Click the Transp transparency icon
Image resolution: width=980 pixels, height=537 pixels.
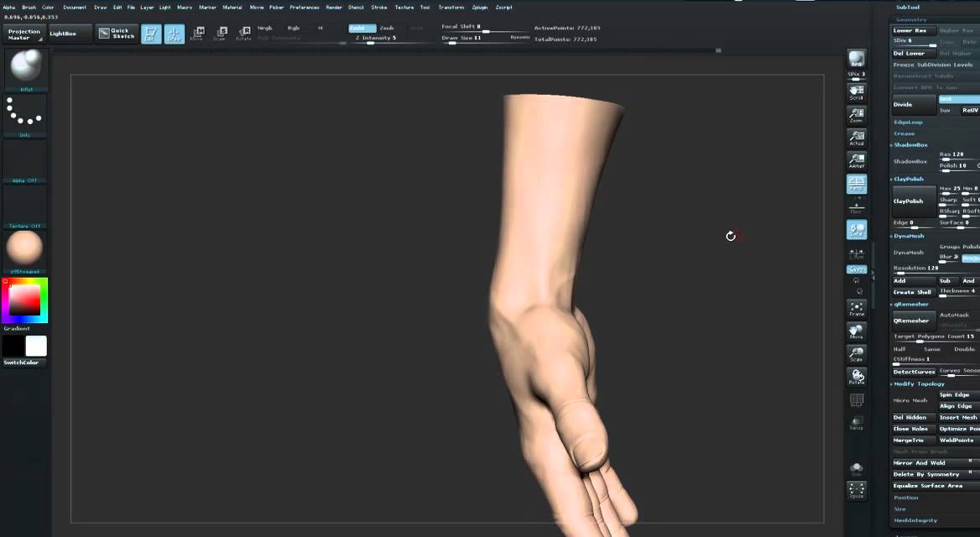[x=857, y=423]
